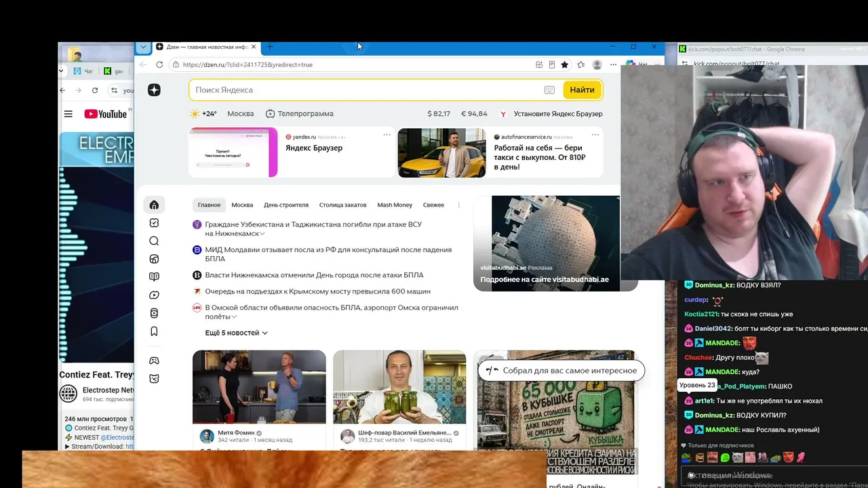Open the saved bookmark icon in sidebar

tap(154, 331)
